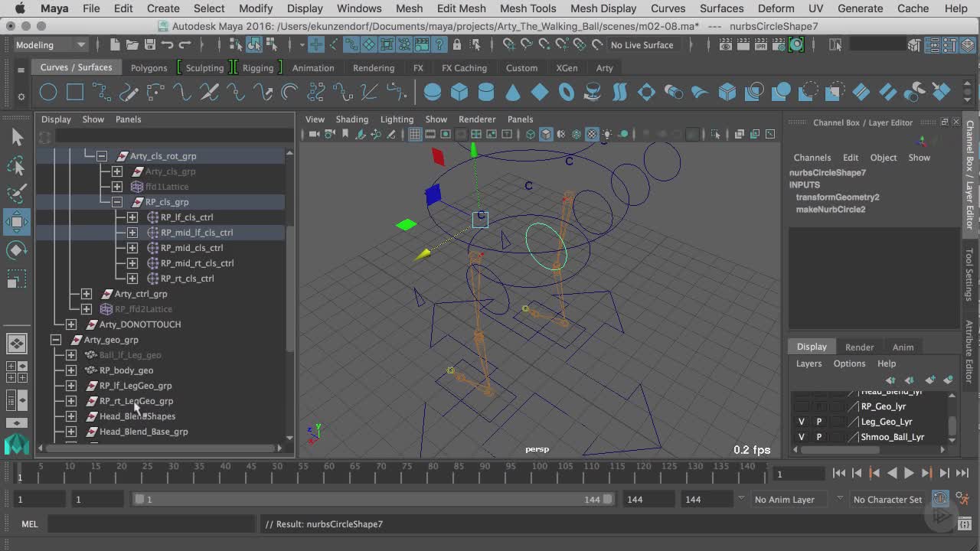The image size is (980, 551).
Task: Click Move layer up icon
Action: pos(890,380)
